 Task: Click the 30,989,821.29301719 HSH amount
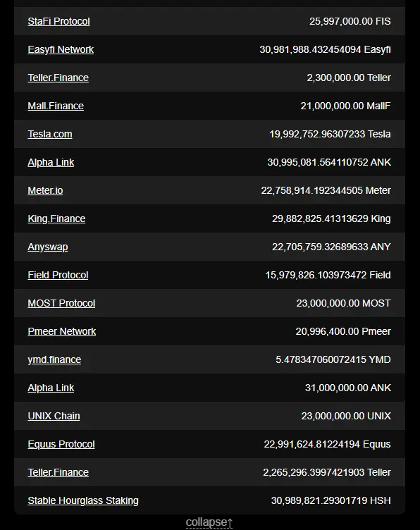pyautogui.click(x=331, y=500)
